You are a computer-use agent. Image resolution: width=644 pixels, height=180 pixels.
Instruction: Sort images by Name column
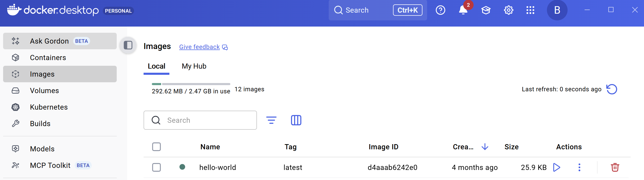(x=210, y=147)
